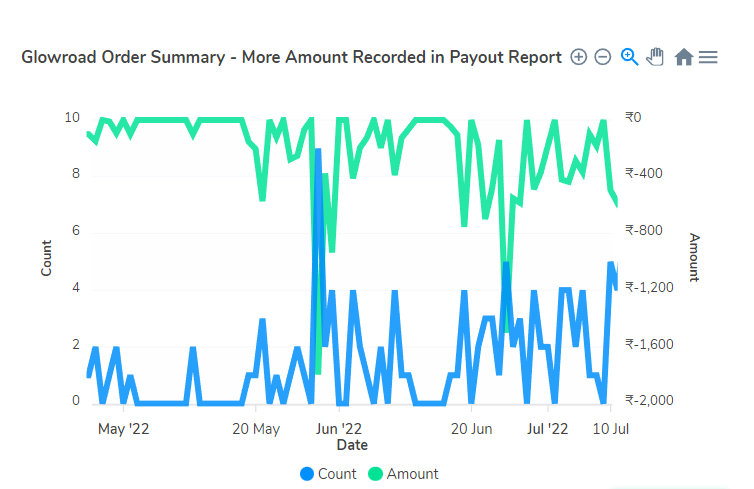
Task: Toggle the Amount series in legend
Action: tap(403, 474)
